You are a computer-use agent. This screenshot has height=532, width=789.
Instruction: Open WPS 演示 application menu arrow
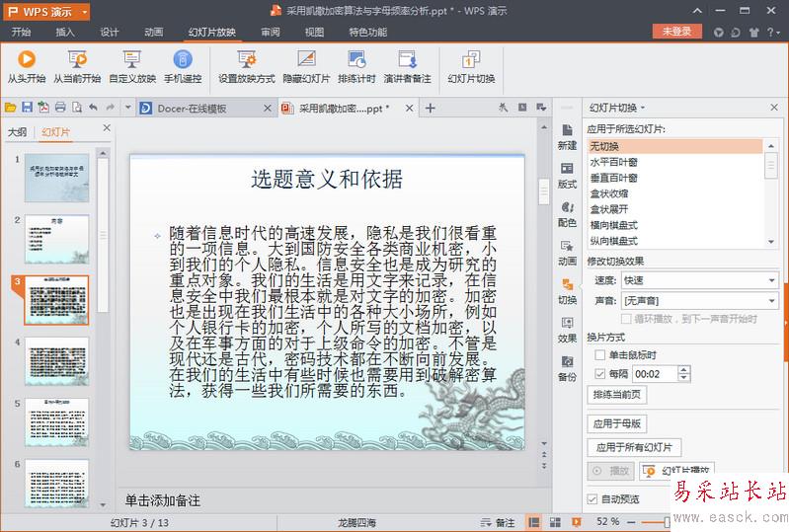[84, 12]
